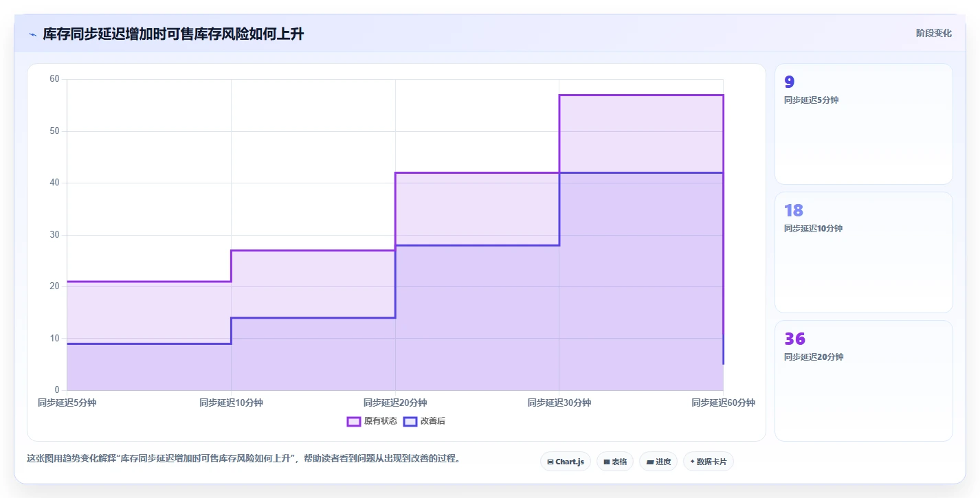This screenshot has width=980, height=498.
Task: Click the 同步延迟20分钟 axis label
Action: coord(395,403)
